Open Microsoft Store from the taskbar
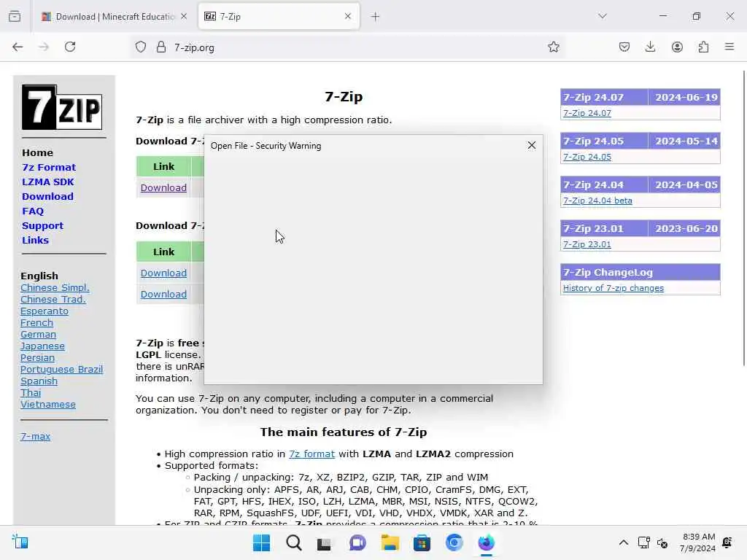 (x=422, y=542)
